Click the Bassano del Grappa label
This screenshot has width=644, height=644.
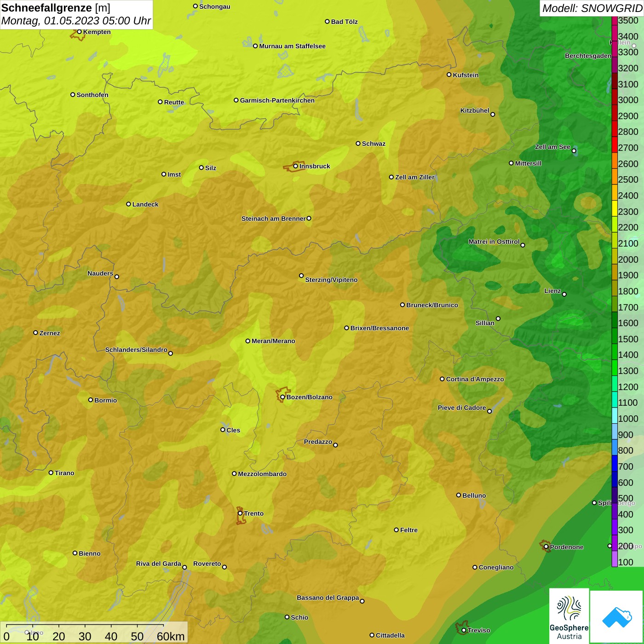point(328,598)
